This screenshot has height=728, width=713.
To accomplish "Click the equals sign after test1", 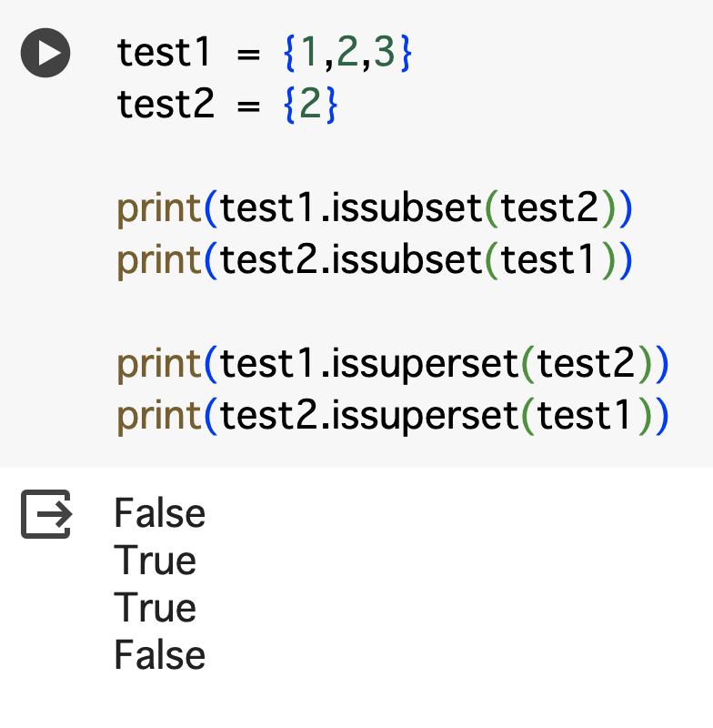I will coord(248,55).
